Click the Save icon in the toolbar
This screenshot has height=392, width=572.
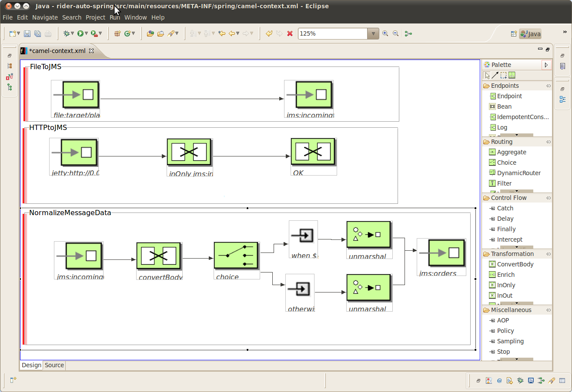tap(27, 33)
